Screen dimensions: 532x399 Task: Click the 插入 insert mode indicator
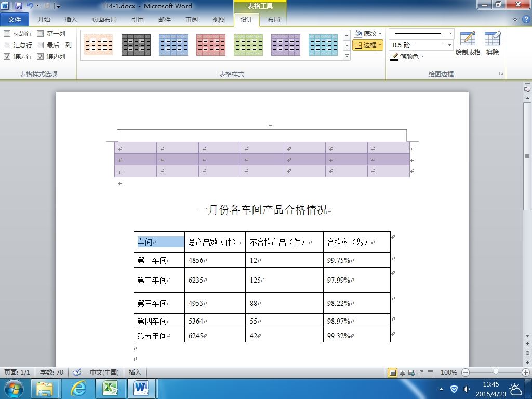point(135,372)
